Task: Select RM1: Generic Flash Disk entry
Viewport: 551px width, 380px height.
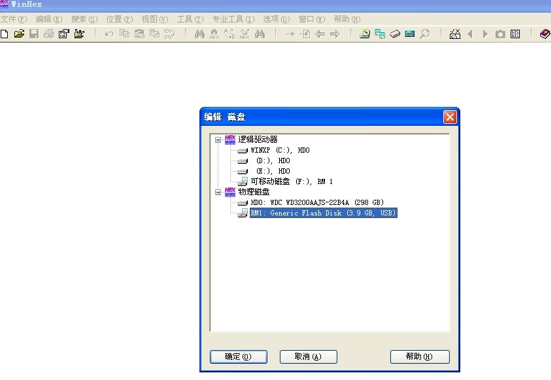Action: coord(323,213)
